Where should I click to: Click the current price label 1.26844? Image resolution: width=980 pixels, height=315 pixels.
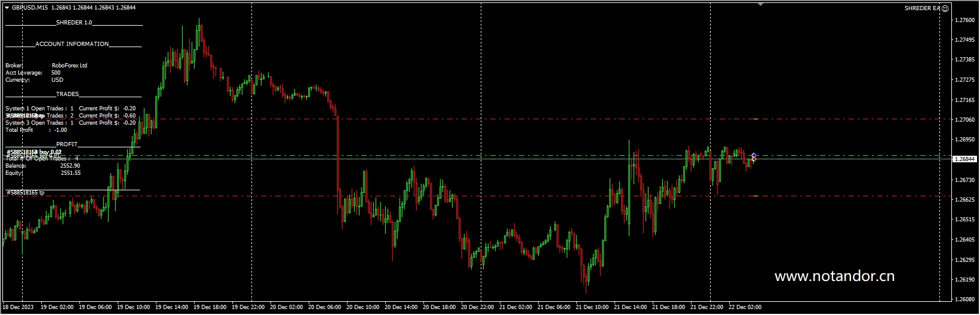point(965,159)
